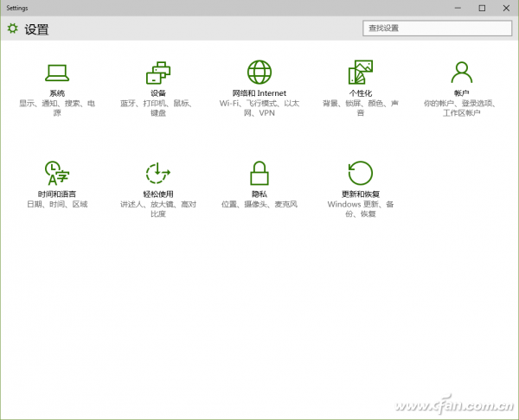Open the System laptop icon
519x420 pixels.
click(57, 73)
